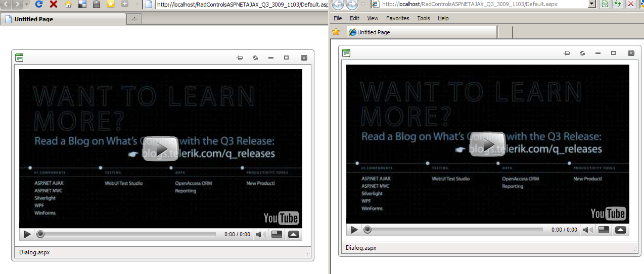Click the YouTube logo in the right video

[608, 213]
